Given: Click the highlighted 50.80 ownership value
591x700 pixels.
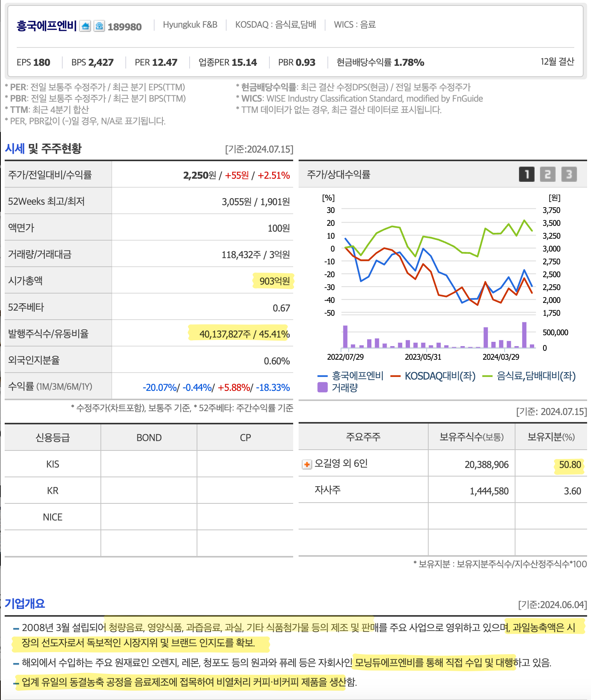Looking at the screenshot, I should [570, 464].
